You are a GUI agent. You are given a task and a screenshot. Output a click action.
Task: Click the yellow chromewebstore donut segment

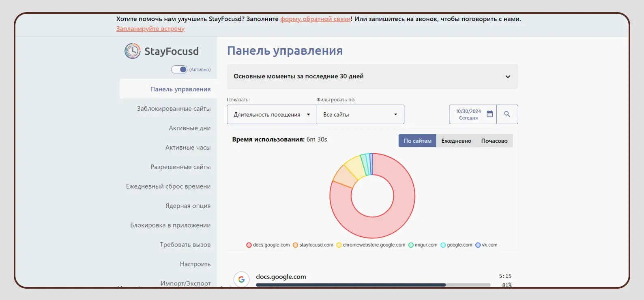pyautogui.click(x=356, y=167)
